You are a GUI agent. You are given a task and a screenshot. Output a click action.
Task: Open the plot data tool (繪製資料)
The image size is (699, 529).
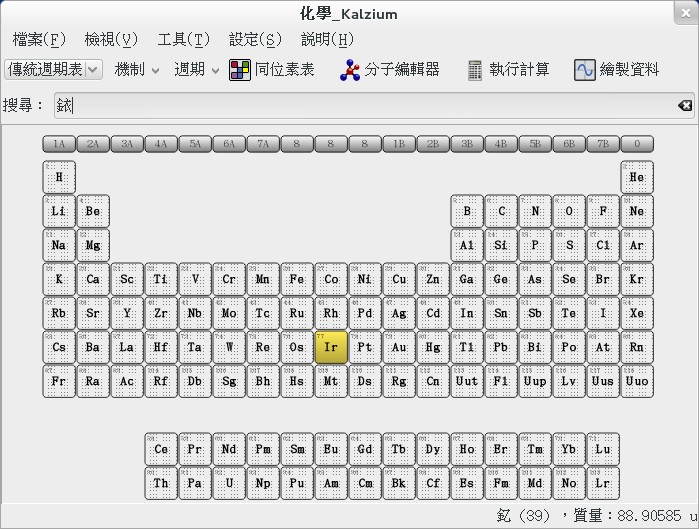(616, 70)
